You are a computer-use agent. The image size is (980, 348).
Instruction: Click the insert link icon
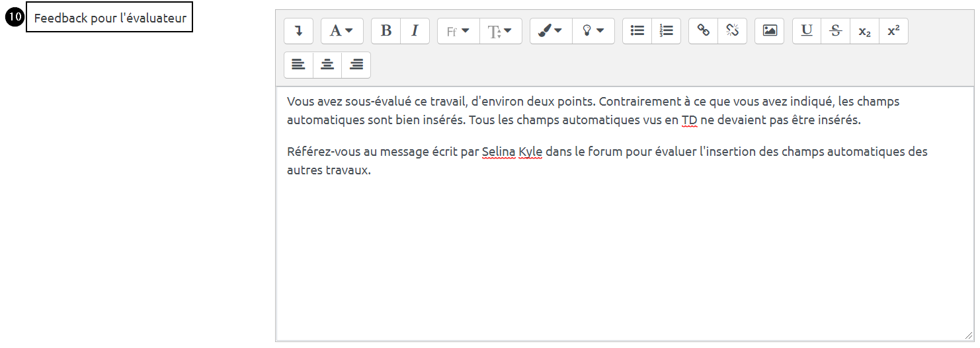pos(704,31)
